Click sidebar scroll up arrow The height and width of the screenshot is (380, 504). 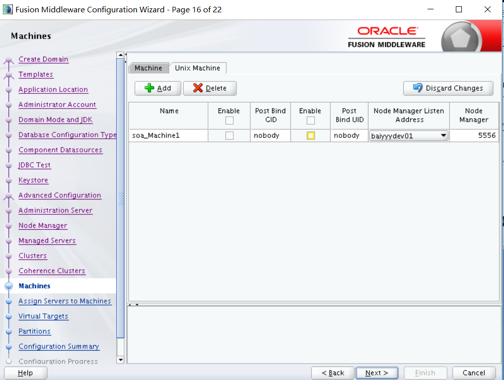(121, 55)
